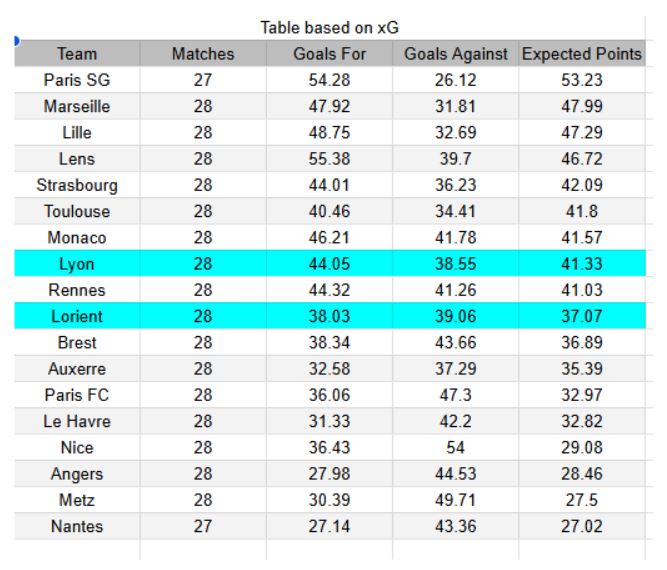
Task: Select Monaco's Goals Against value 41.78
Action: [455, 238]
